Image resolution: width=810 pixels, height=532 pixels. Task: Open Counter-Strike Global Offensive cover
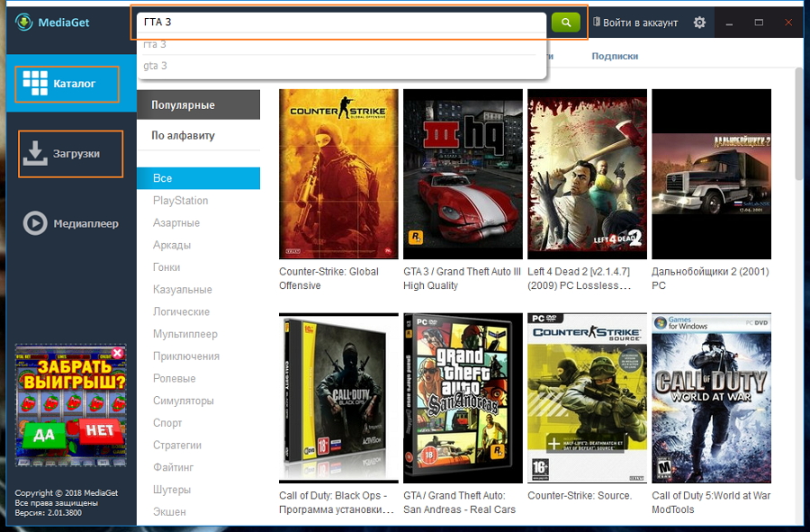[338, 174]
